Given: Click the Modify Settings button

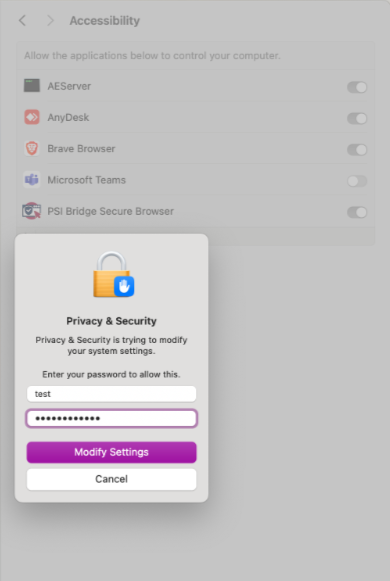Looking at the screenshot, I should click(x=111, y=452).
